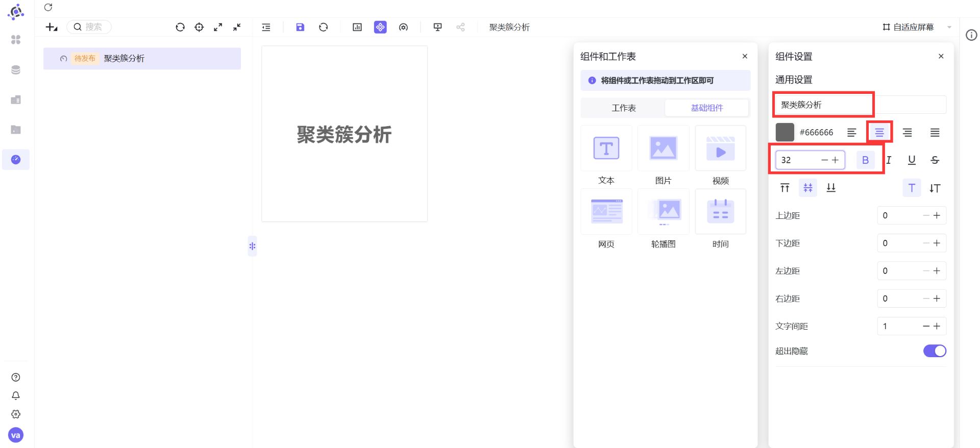The image size is (980, 448).
Task: Select vertical text direction icon
Action: [935, 188]
